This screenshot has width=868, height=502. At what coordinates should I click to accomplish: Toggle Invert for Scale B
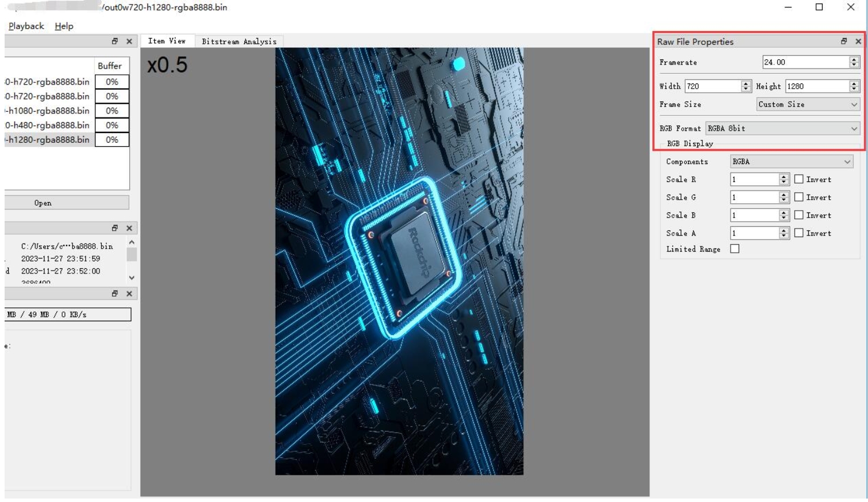point(798,215)
